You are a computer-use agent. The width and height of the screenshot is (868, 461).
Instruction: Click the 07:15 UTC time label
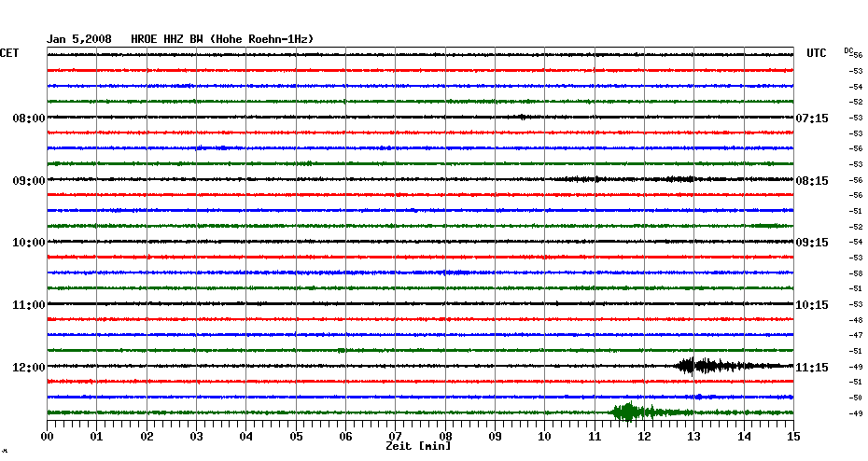tap(812, 119)
